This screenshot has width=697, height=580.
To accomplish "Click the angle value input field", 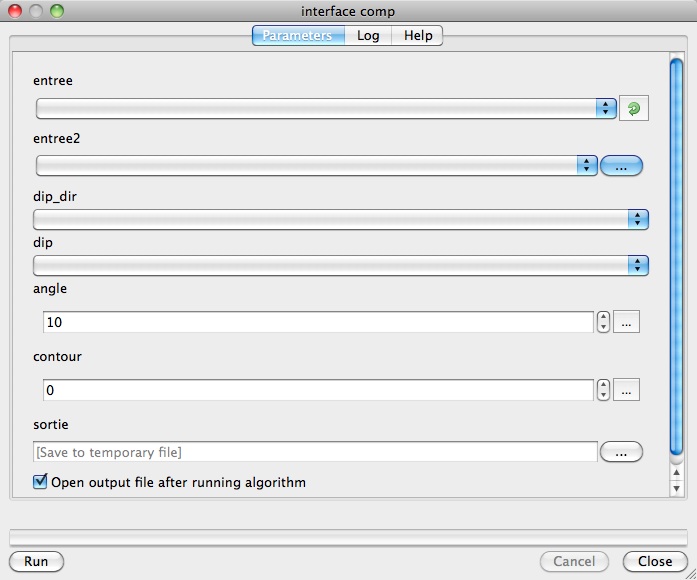I will [318, 322].
